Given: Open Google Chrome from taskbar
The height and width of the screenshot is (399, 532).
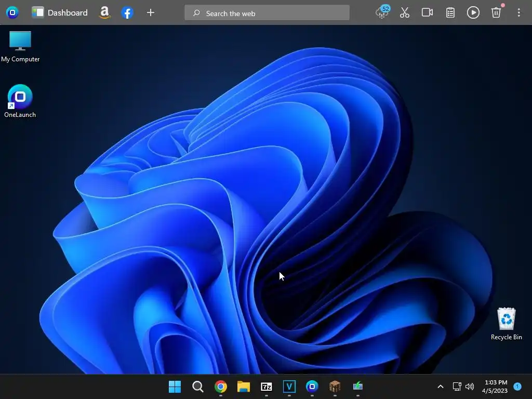Looking at the screenshot, I should 220,387.
